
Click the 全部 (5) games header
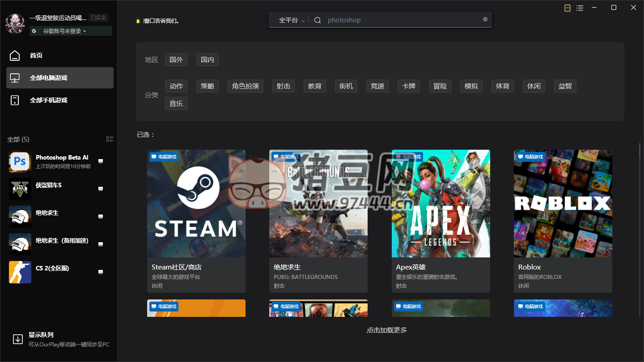coord(18,139)
